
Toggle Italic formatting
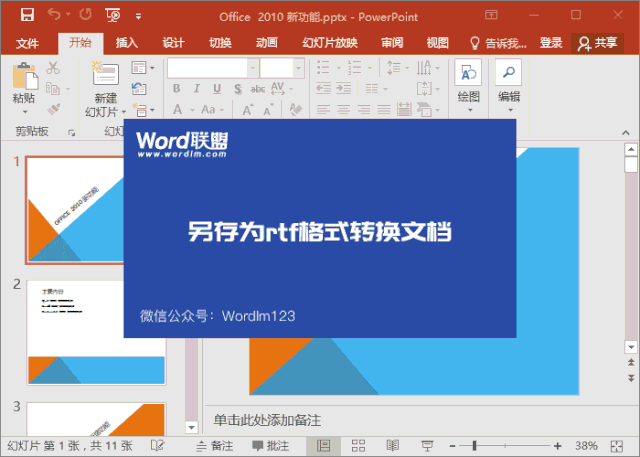tap(197, 89)
